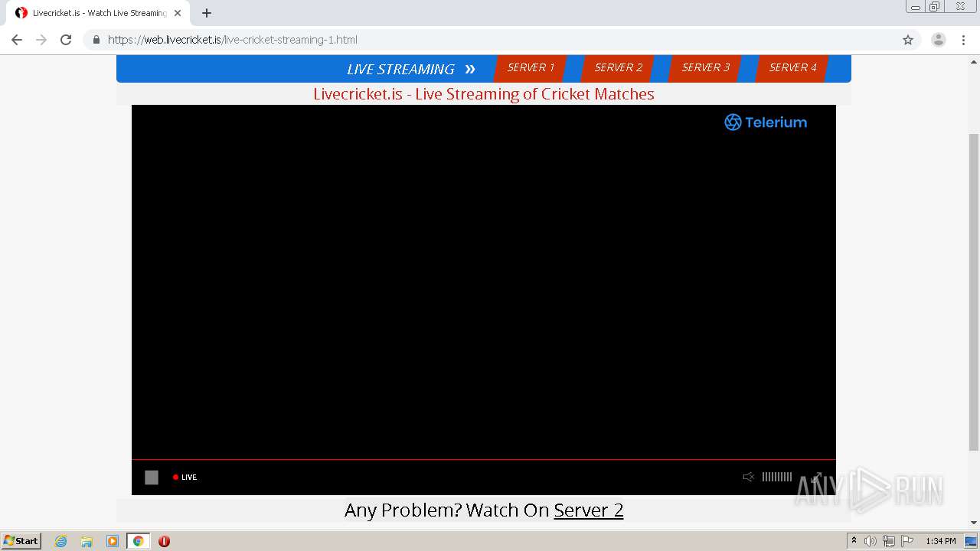Launch Internet Explorer from taskbar
This screenshot has width=980, height=551.
click(60, 541)
